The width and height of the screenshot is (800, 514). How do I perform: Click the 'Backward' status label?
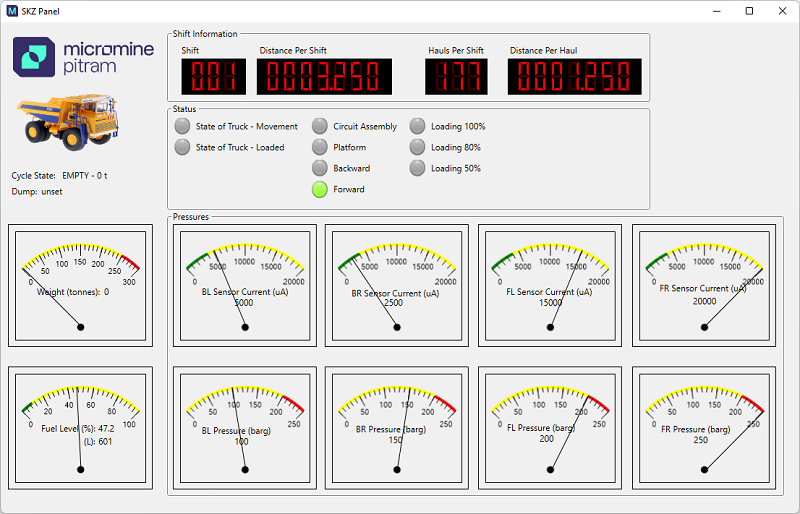(x=352, y=168)
